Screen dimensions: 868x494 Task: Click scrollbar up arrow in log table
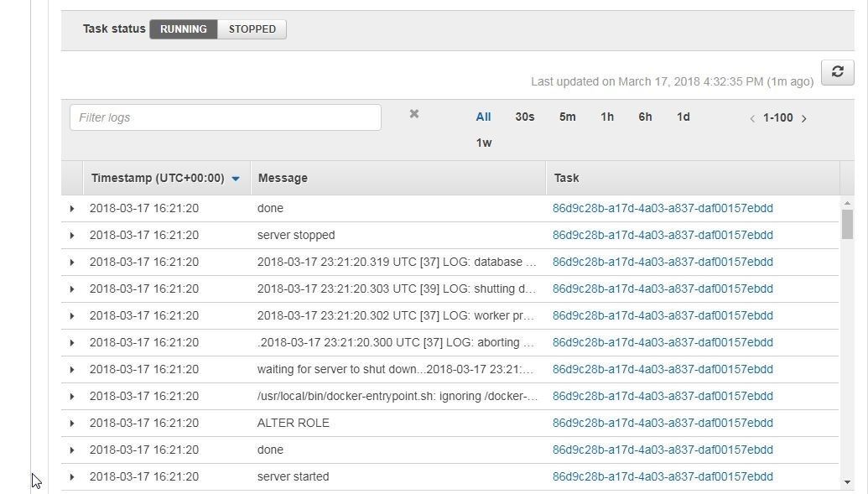pyautogui.click(x=847, y=203)
